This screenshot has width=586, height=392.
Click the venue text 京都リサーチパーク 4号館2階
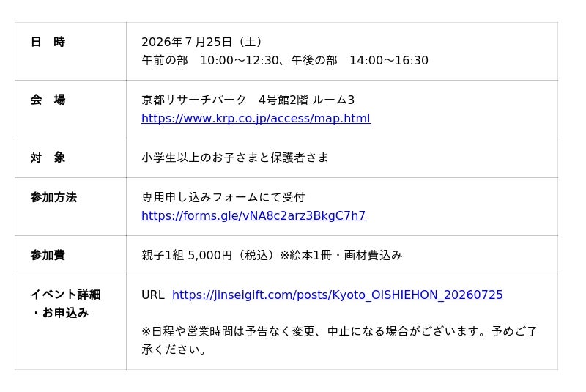[225, 100]
